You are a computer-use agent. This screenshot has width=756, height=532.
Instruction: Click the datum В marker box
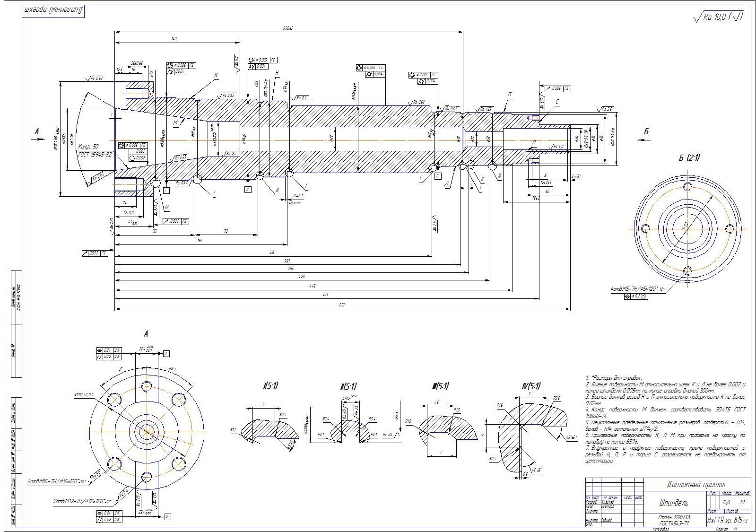(x=248, y=190)
